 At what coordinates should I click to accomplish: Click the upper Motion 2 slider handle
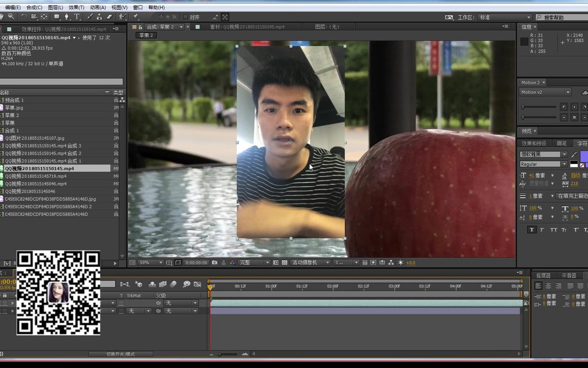523,107
